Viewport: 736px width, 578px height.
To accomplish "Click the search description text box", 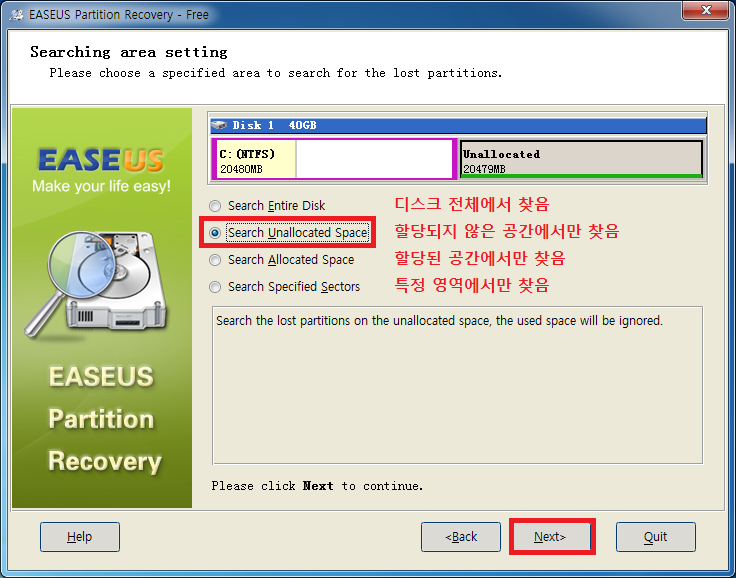I will pos(458,385).
